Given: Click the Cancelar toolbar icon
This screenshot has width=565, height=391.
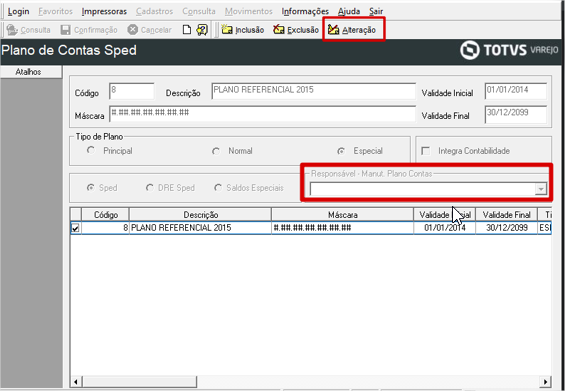Looking at the screenshot, I should tap(133, 30).
